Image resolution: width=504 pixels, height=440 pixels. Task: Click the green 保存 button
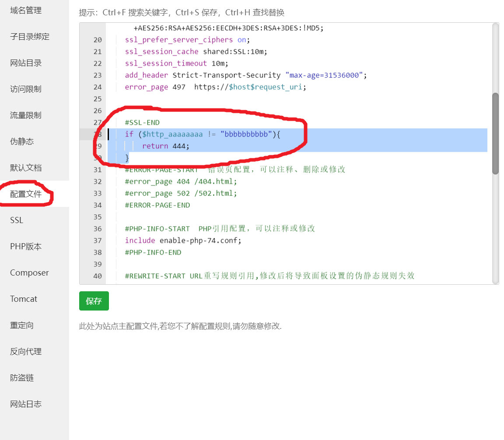94,301
